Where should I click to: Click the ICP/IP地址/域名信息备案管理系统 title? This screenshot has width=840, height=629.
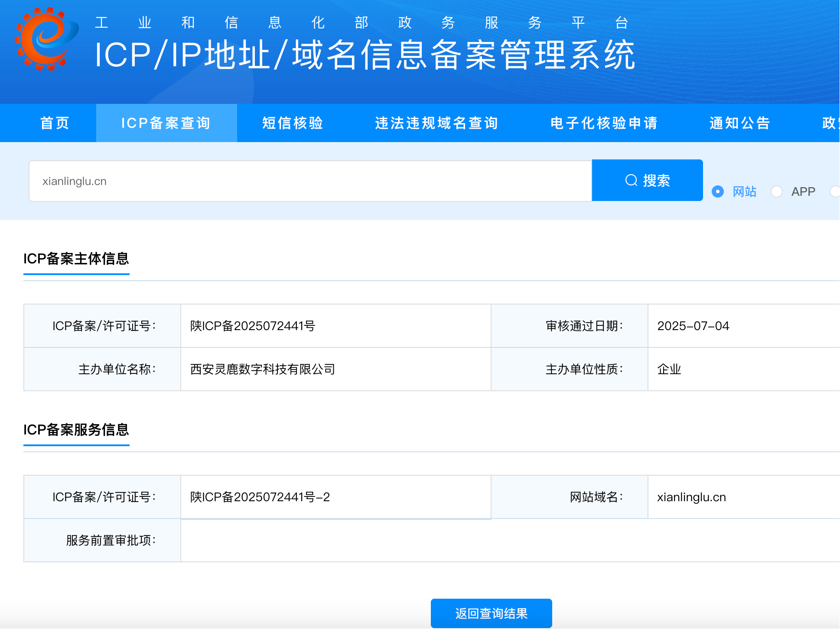click(x=365, y=55)
